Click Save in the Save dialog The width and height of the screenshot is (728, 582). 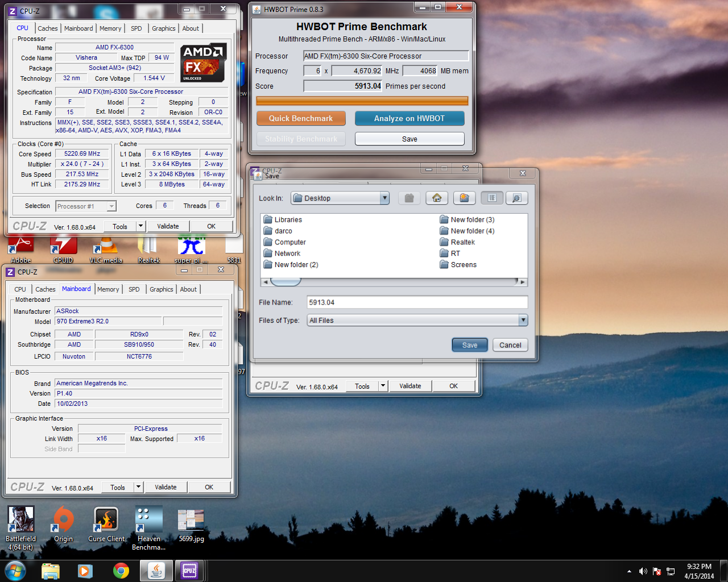(470, 345)
